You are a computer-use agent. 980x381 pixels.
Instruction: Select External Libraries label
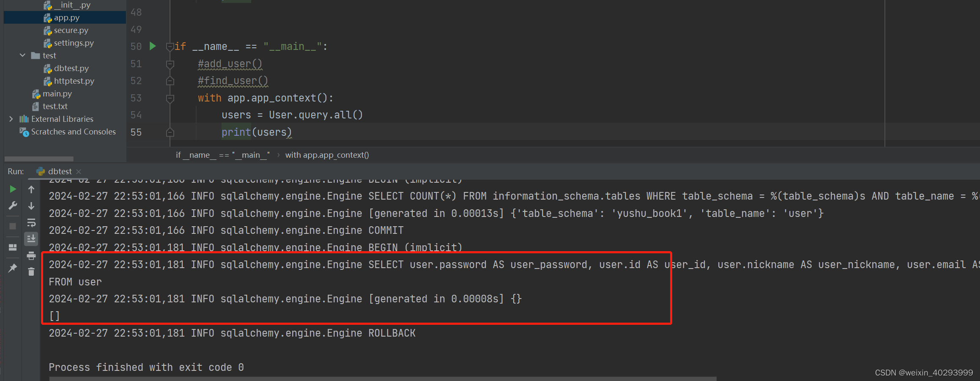pos(62,119)
